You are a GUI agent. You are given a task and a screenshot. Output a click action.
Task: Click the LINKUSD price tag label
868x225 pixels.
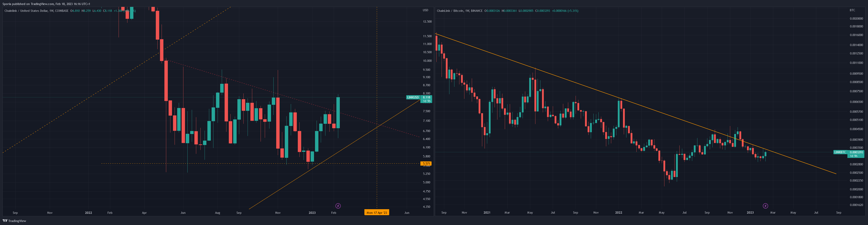(413, 97)
